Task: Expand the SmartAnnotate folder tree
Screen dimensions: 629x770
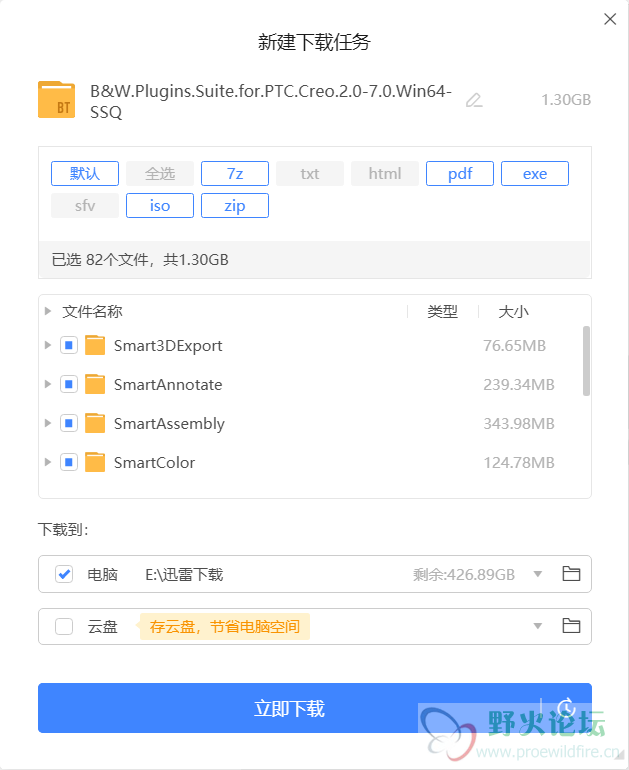Action: 48,384
